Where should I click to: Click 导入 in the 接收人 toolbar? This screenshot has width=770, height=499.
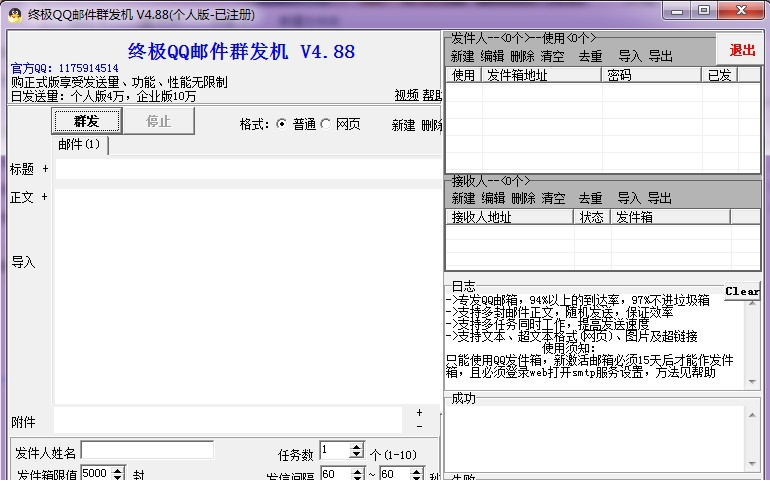click(629, 198)
